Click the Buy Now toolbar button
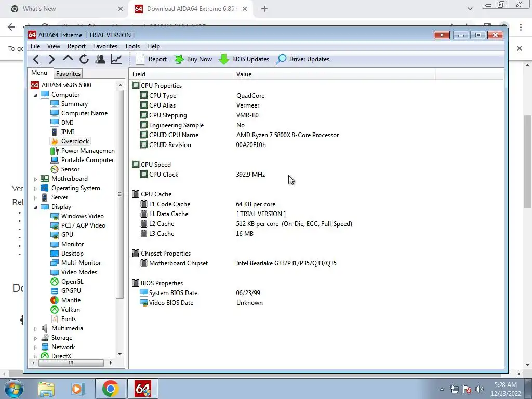The height and width of the screenshot is (399, 532). [x=193, y=59]
